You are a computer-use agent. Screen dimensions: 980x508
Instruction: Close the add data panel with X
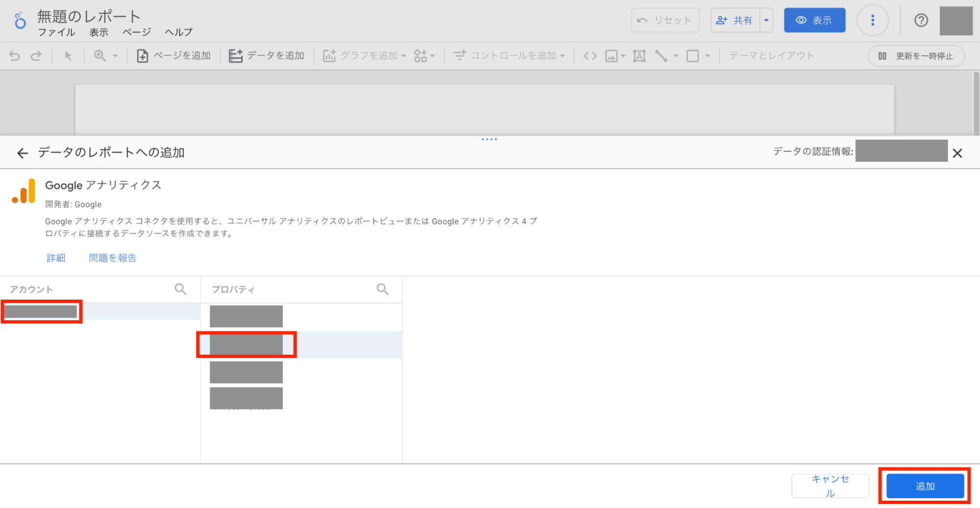tap(957, 153)
